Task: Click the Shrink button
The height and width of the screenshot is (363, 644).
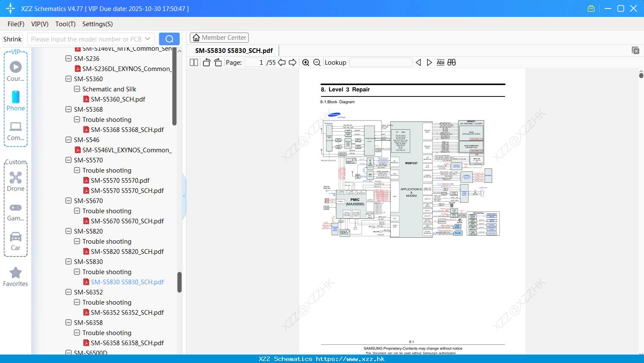Action: [x=13, y=39]
